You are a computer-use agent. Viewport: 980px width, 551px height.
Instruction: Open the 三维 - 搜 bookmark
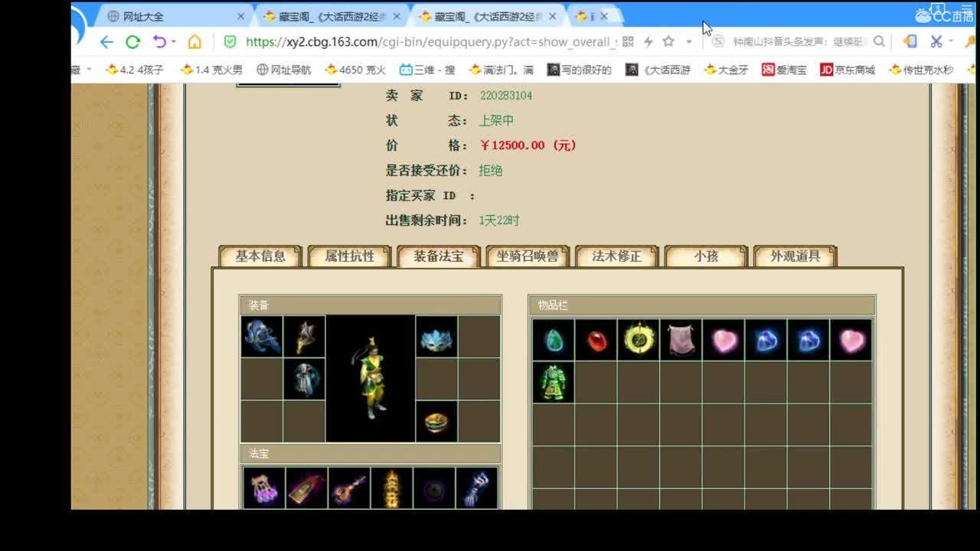[x=427, y=70]
